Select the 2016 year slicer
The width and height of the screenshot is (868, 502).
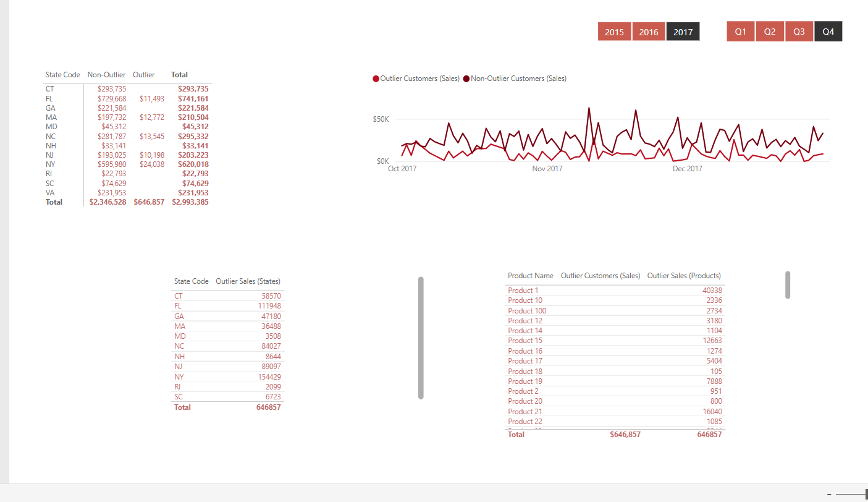pyautogui.click(x=649, y=32)
